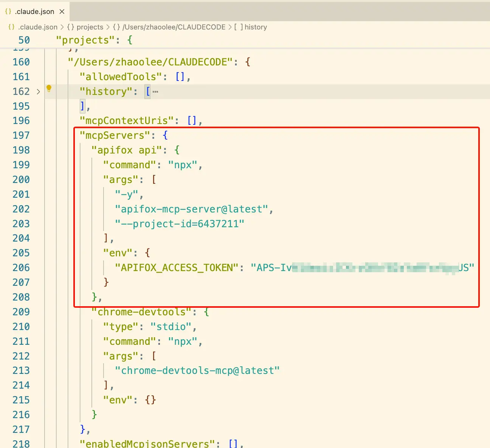The width and height of the screenshot is (490, 448).
Task: Open the history breadcrumb segment
Action: (x=256, y=27)
